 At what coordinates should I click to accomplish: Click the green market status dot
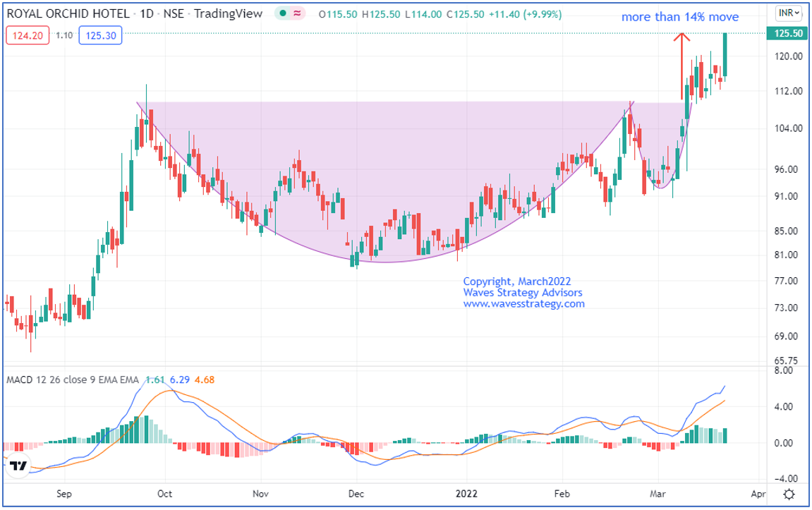click(x=283, y=13)
